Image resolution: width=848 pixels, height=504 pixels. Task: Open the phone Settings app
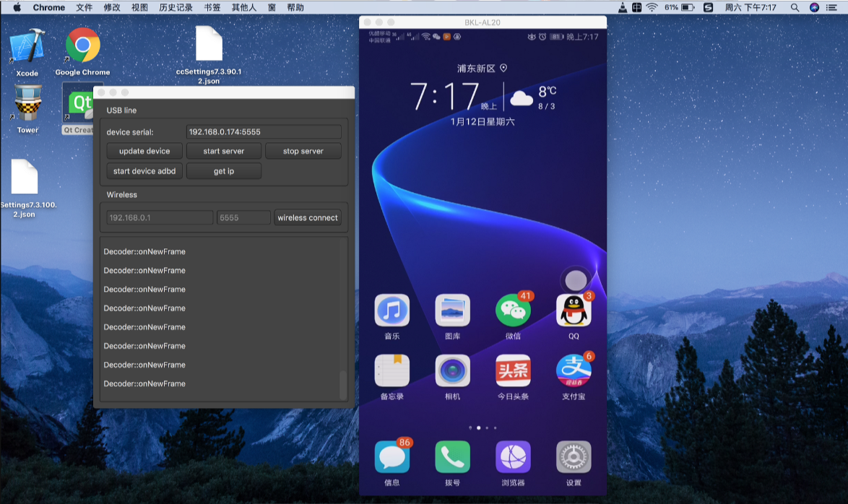[x=574, y=458]
